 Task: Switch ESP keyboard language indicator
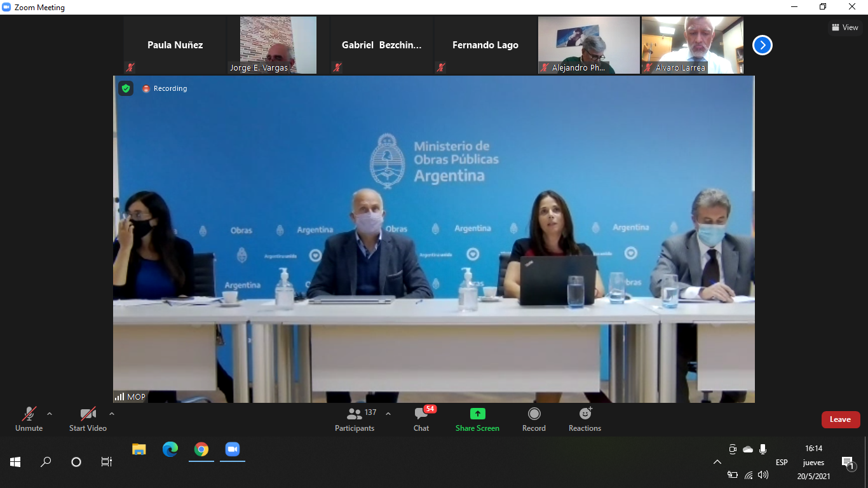(x=782, y=462)
